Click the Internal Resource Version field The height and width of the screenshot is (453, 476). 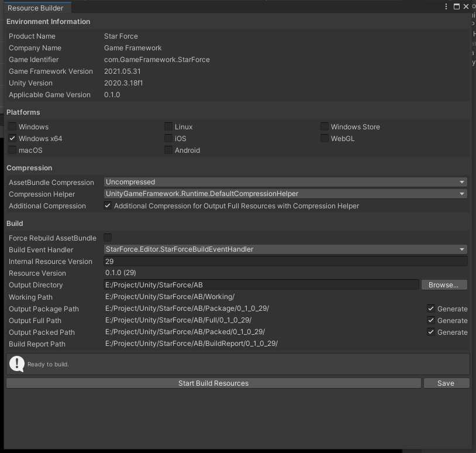pos(285,261)
